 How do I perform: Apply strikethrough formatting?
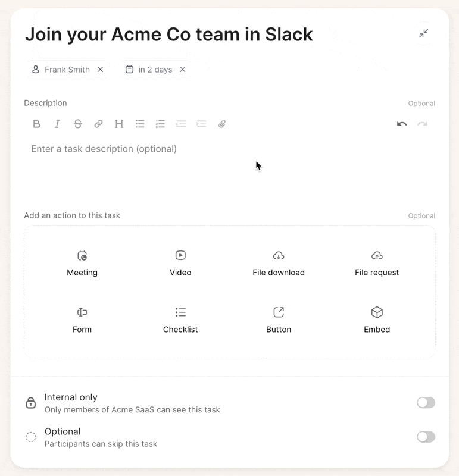pos(78,124)
